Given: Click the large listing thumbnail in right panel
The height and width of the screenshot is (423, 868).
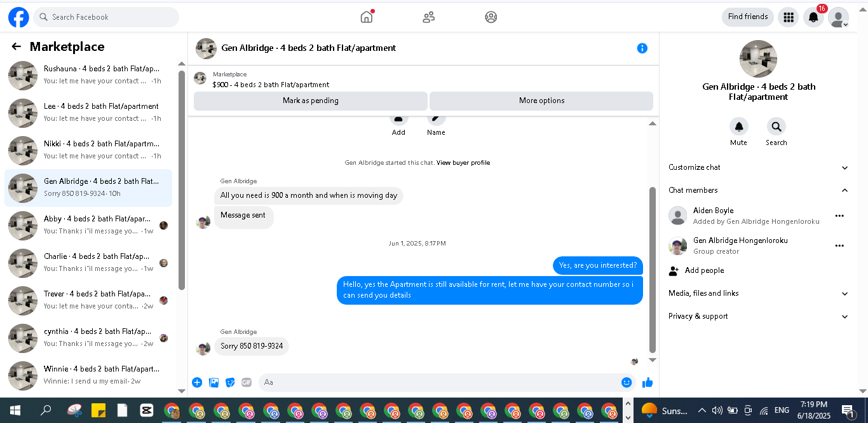Looking at the screenshot, I should (758, 59).
